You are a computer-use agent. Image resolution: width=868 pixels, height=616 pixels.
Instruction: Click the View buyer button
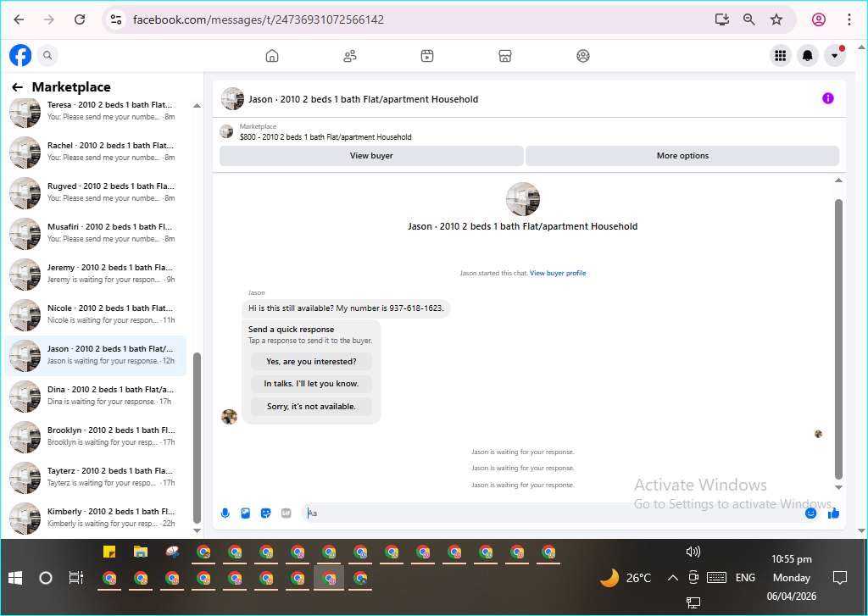371,156
